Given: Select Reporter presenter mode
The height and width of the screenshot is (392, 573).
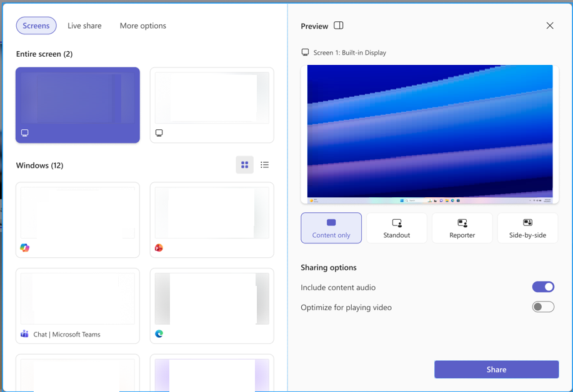Looking at the screenshot, I should coord(462,228).
